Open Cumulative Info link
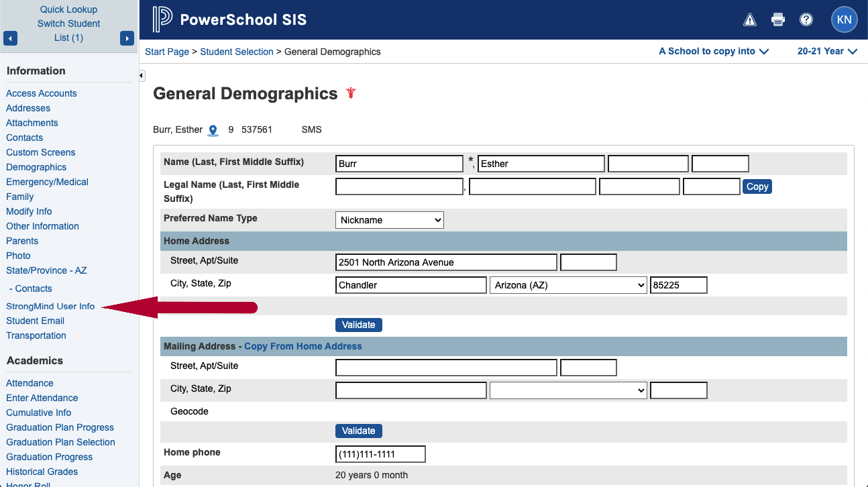Viewport: 868px width, 487px height. pos(39,413)
